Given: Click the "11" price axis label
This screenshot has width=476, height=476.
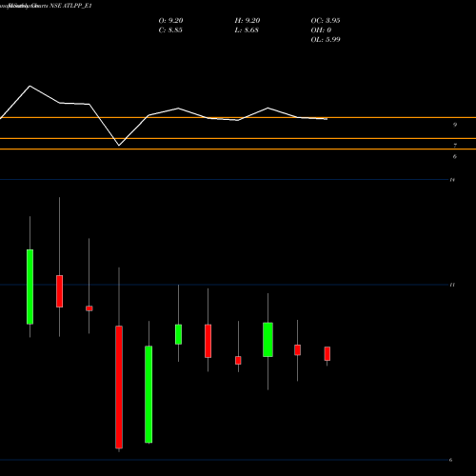Looking at the screenshot, I should (x=452, y=285).
